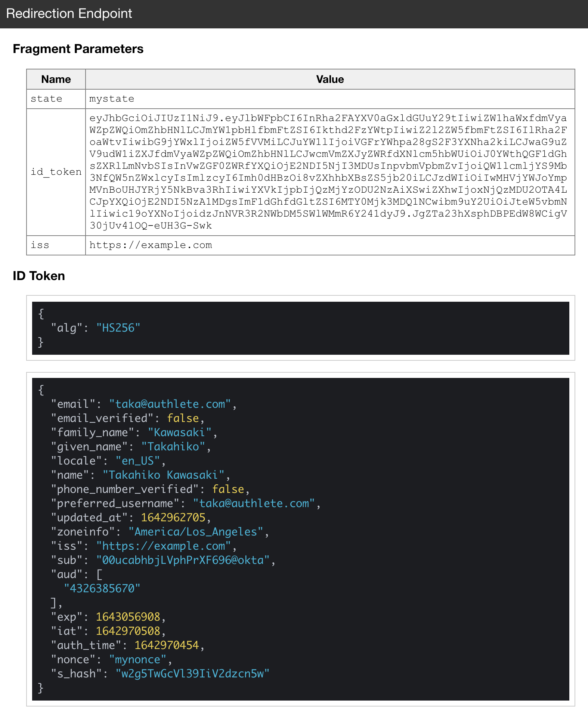The image size is (588, 714).
Task: Click the ID Token heading
Action: [39, 276]
